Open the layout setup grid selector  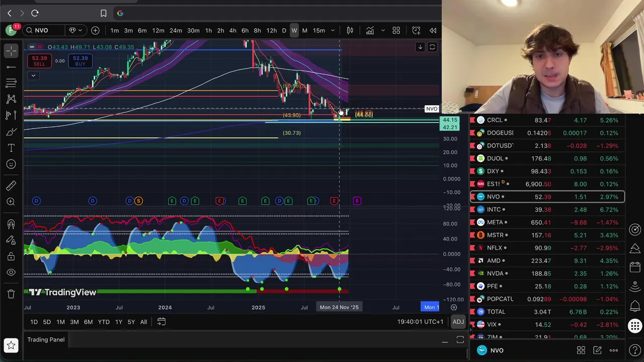click(396, 31)
